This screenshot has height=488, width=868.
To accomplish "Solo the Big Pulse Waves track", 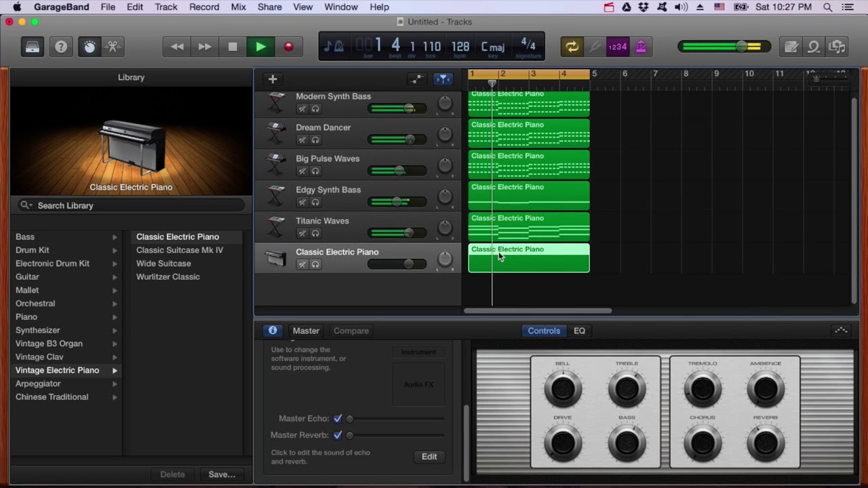I will pos(315,171).
